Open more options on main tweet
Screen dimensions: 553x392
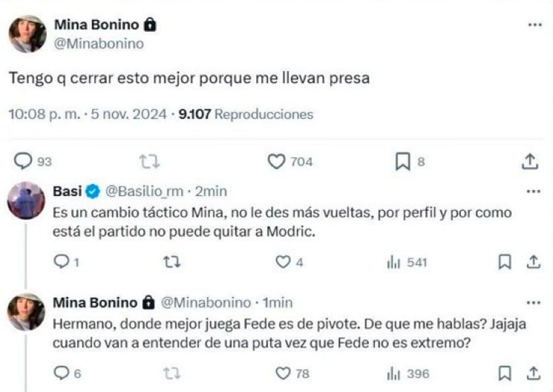[534, 24]
